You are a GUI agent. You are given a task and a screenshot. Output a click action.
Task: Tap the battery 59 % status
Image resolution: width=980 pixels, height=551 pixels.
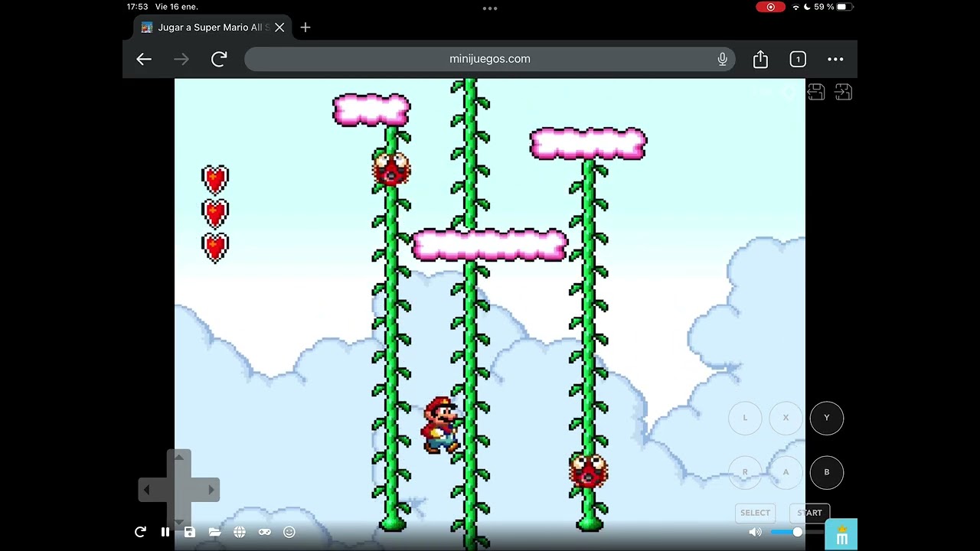coord(833,7)
